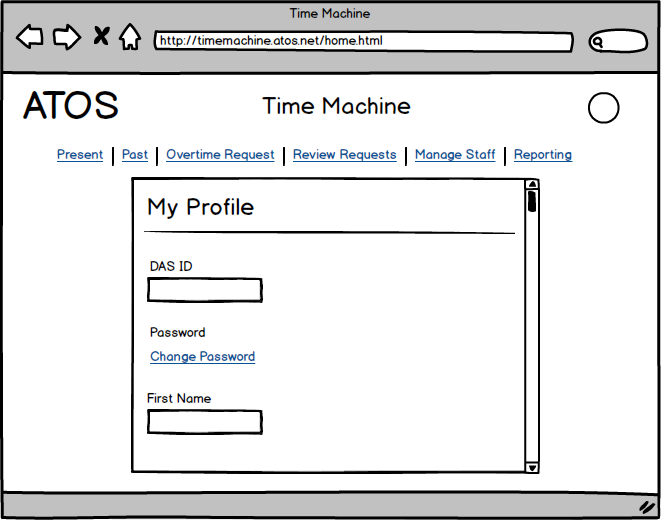Click the Change Password link
This screenshot has width=661, height=520.
(x=202, y=357)
